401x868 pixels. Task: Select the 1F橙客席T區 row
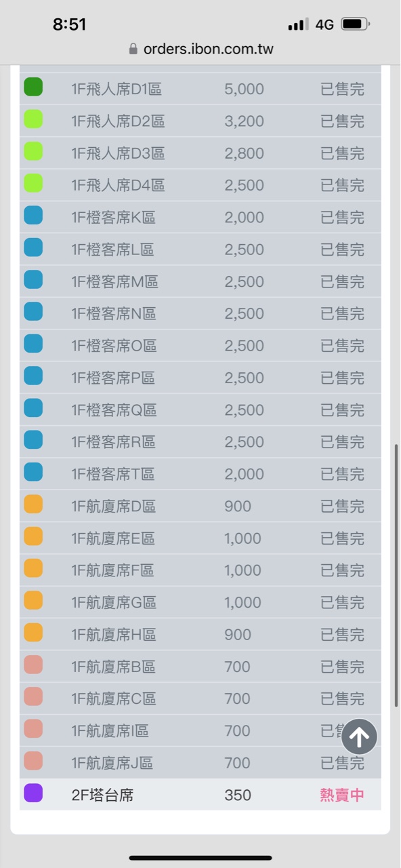point(200,474)
